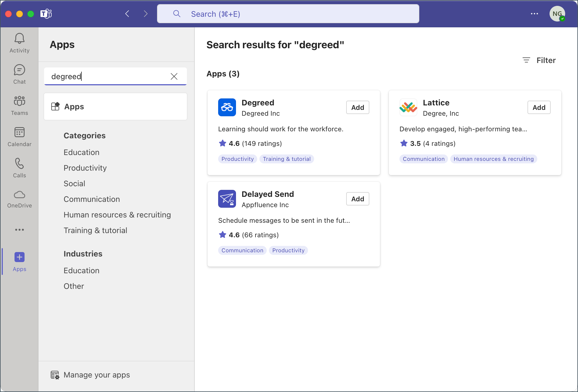The width and height of the screenshot is (578, 392).
Task: Select Education under Categories
Action: (81, 152)
